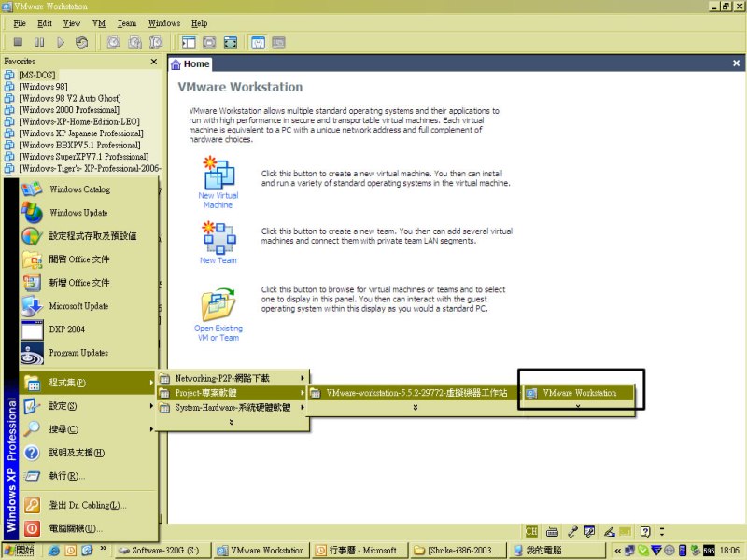Screen dimensions: 747x560
Task: Open 說明及支援(H) help and support
Action: pos(88,453)
